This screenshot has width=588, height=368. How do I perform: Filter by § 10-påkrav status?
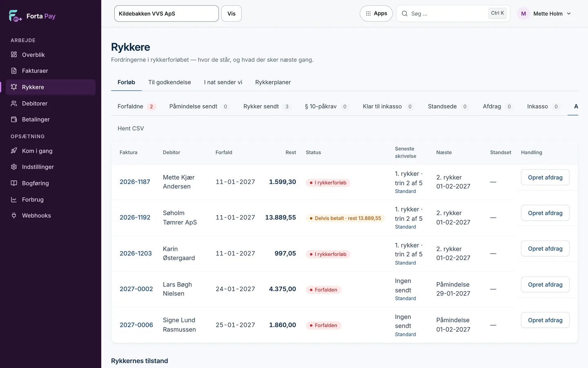[x=326, y=106]
